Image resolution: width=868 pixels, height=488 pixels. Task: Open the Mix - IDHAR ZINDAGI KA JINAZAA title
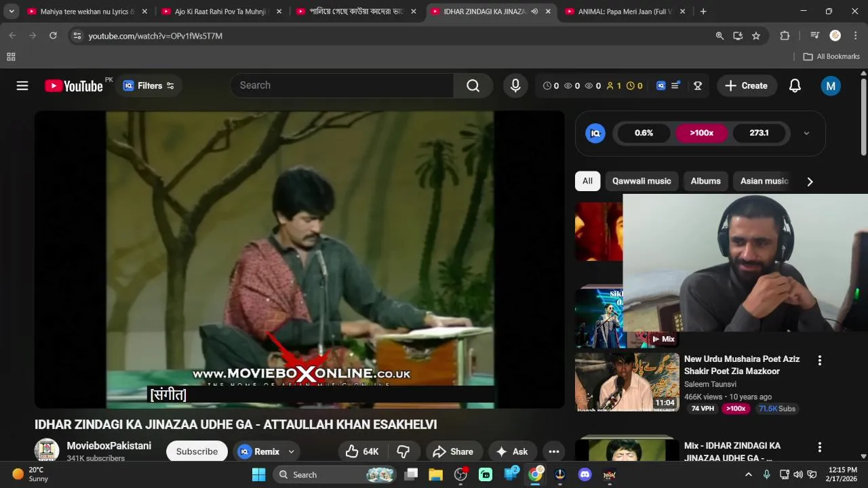732,451
